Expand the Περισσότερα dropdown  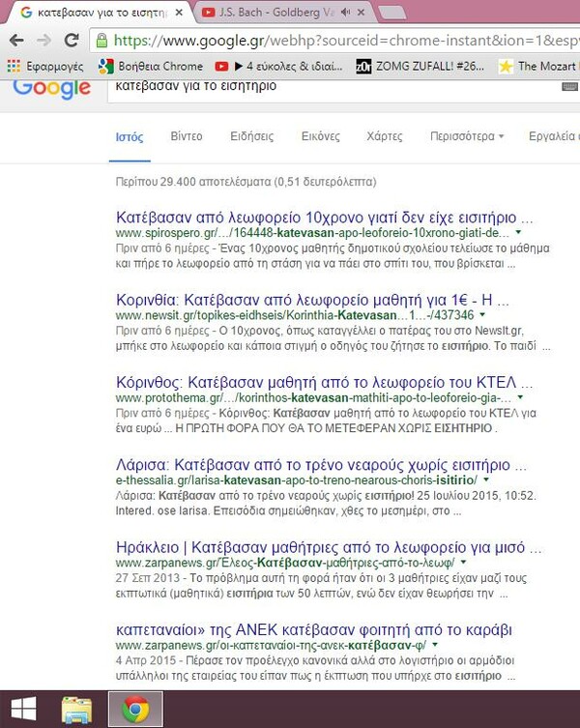pos(467,136)
